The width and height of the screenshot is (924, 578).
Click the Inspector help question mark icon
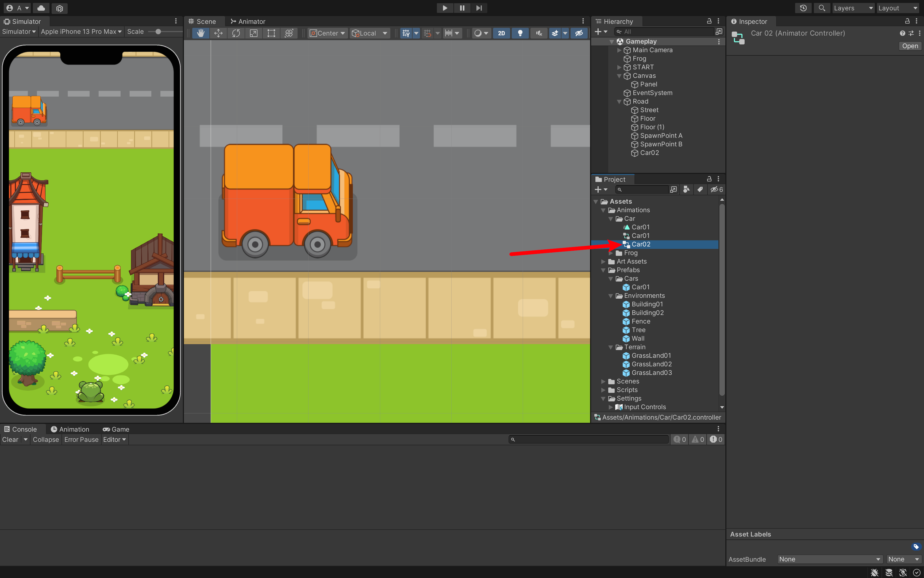(902, 33)
